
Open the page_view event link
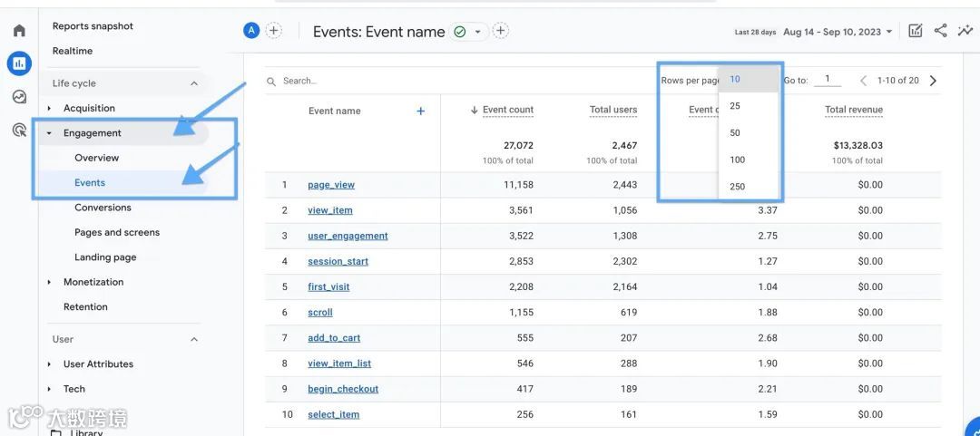[x=331, y=185]
